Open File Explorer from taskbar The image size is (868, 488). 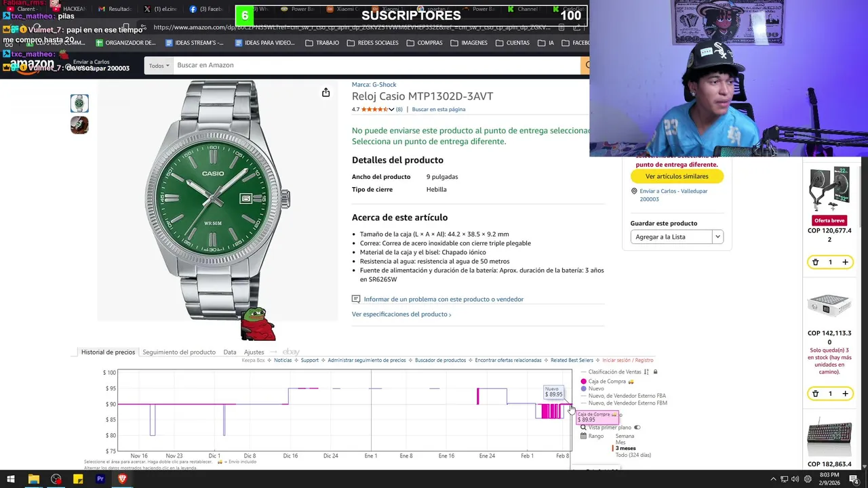(x=33, y=479)
